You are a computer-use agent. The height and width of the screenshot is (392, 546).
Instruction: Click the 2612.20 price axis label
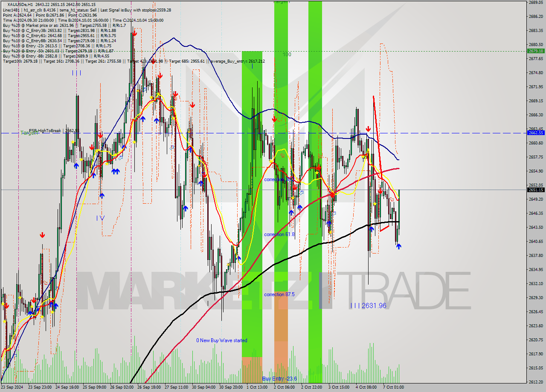536,382
